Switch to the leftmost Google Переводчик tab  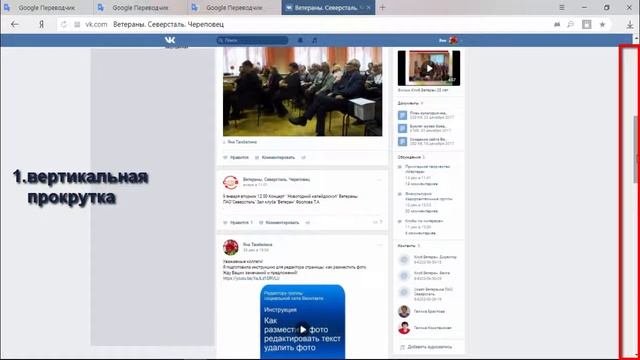pos(47,7)
